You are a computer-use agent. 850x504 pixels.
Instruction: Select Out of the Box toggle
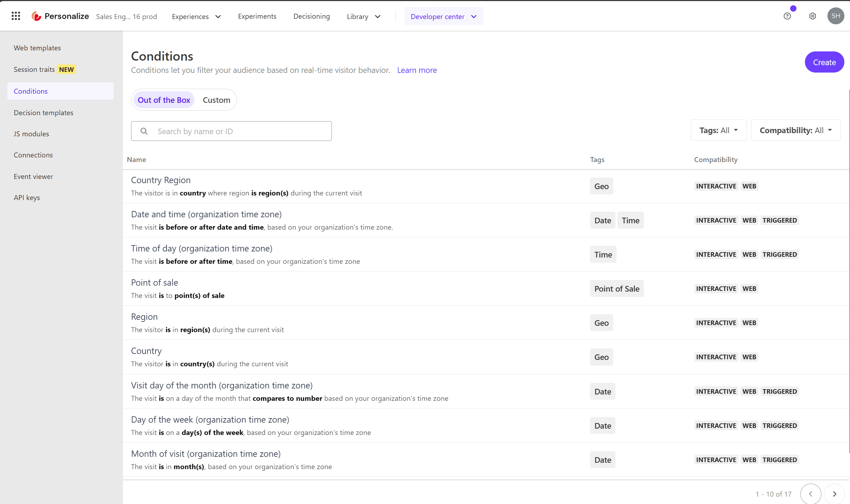click(x=164, y=100)
